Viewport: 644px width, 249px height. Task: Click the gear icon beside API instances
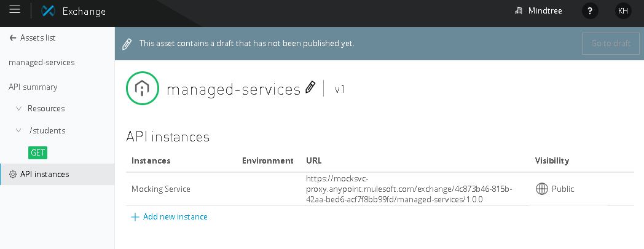(x=13, y=175)
